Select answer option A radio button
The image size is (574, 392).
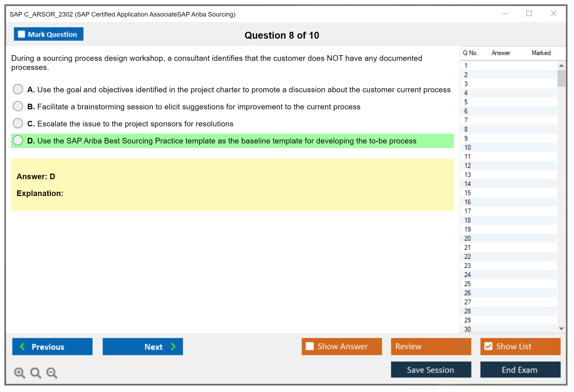[18, 89]
